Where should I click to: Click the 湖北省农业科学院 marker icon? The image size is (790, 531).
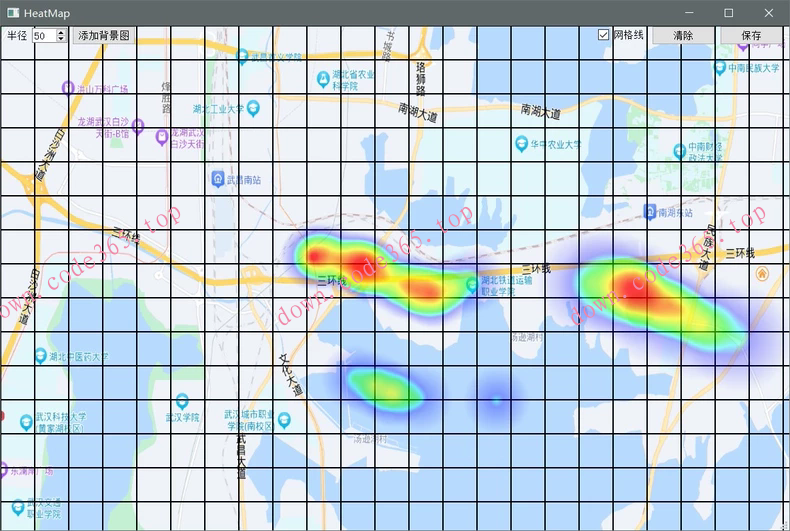pos(323,79)
